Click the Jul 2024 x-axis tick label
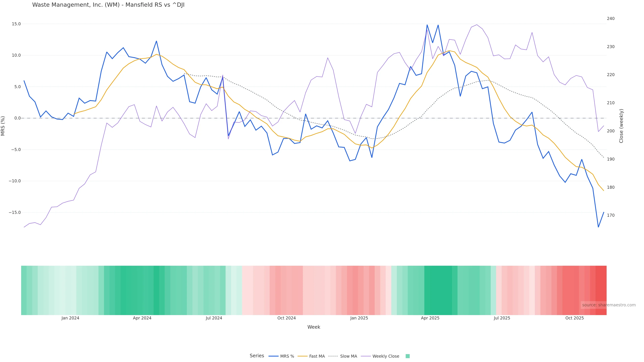This screenshot has height=362, width=644. click(x=214, y=318)
